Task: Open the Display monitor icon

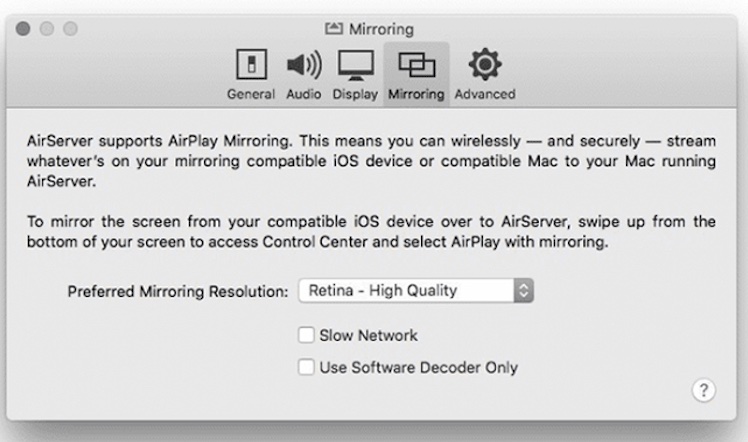Action: pyautogui.click(x=355, y=66)
